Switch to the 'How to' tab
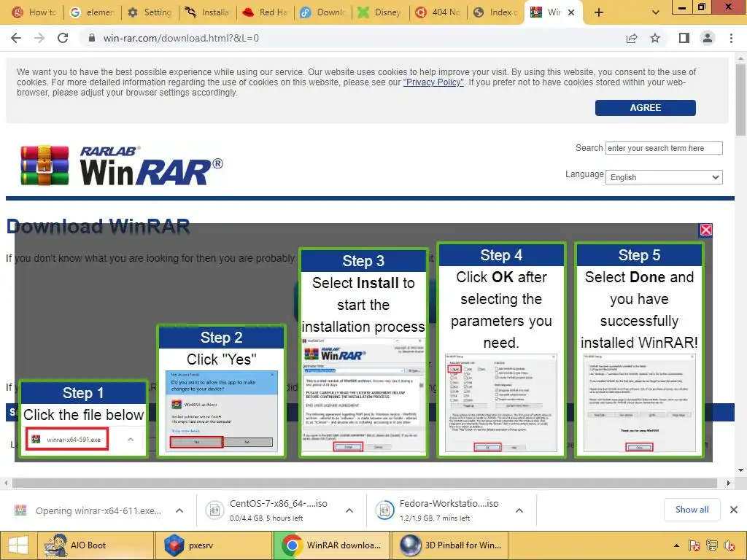 (x=34, y=12)
